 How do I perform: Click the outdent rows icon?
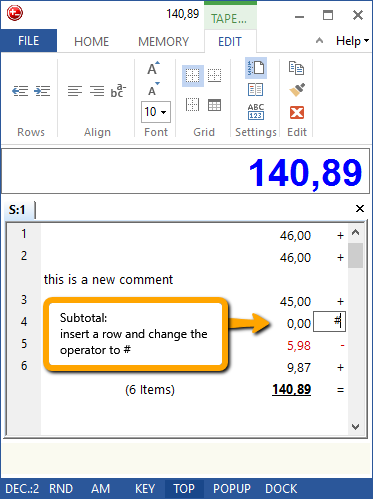[20, 91]
